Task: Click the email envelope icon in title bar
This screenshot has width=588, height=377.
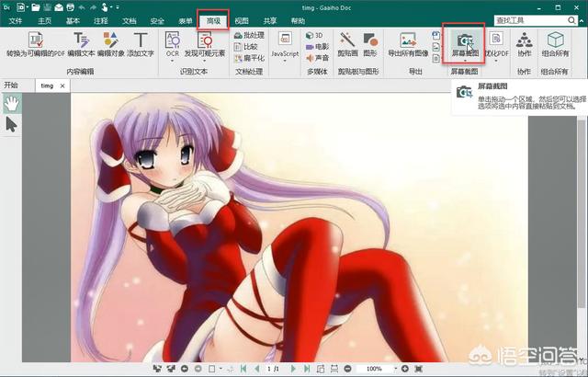Action: point(59,7)
